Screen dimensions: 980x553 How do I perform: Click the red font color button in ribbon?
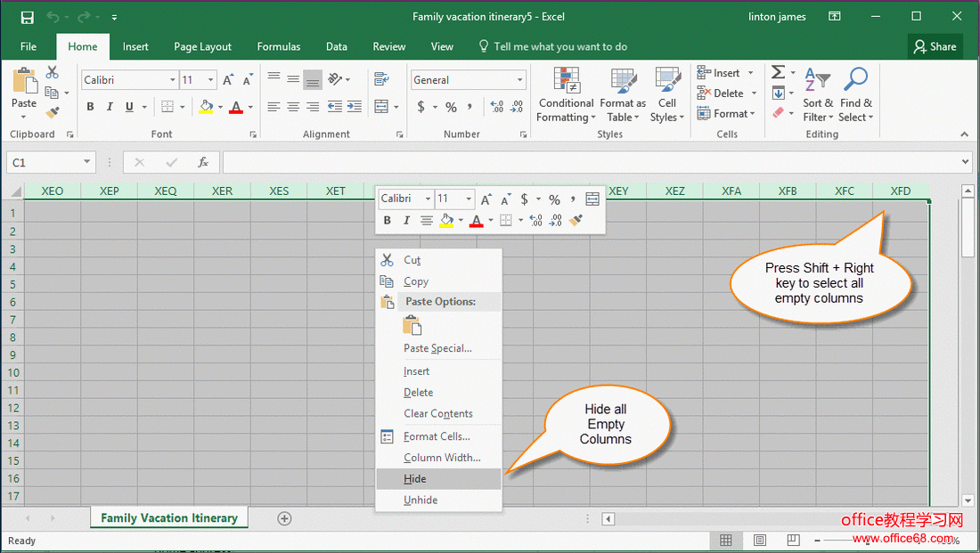235,107
